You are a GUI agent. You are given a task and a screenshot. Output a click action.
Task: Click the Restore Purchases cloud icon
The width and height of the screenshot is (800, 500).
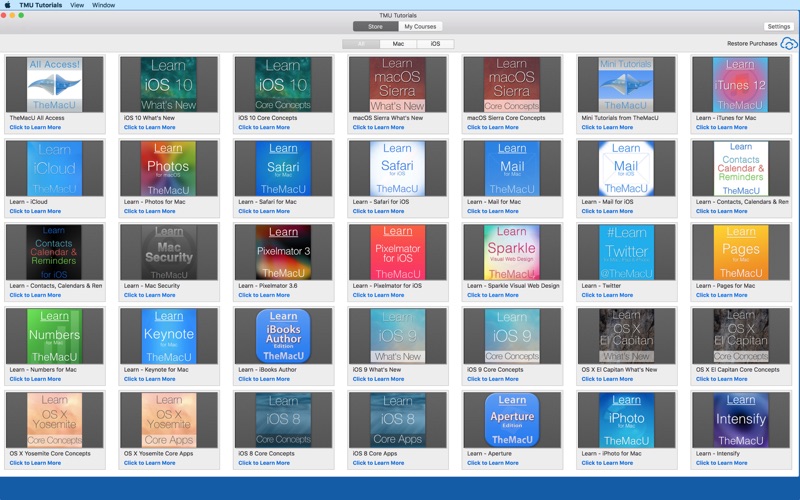[789, 44]
